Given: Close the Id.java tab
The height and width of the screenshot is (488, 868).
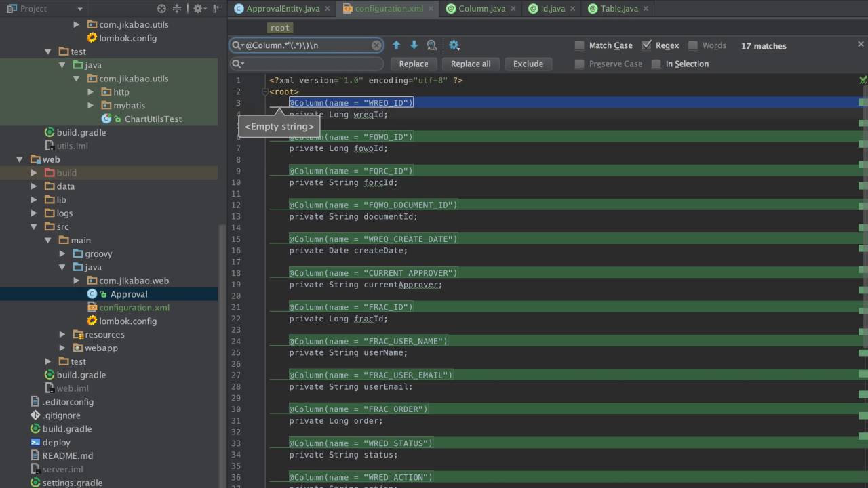Looking at the screenshot, I should [x=573, y=9].
